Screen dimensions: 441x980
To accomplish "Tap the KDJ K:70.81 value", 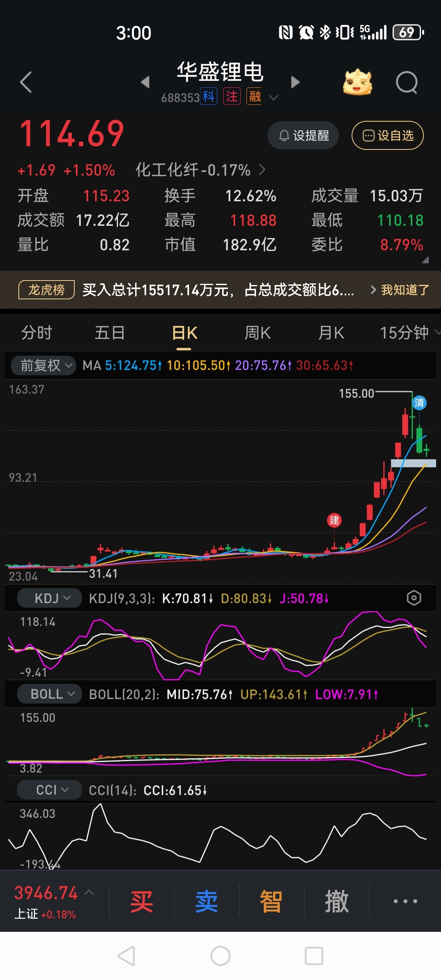I will pos(187,599).
